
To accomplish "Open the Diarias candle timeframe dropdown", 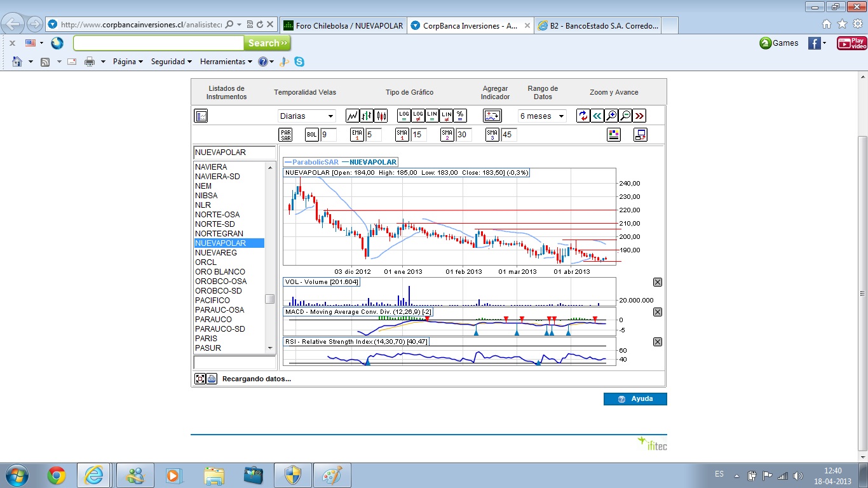I will click(306, 116).
